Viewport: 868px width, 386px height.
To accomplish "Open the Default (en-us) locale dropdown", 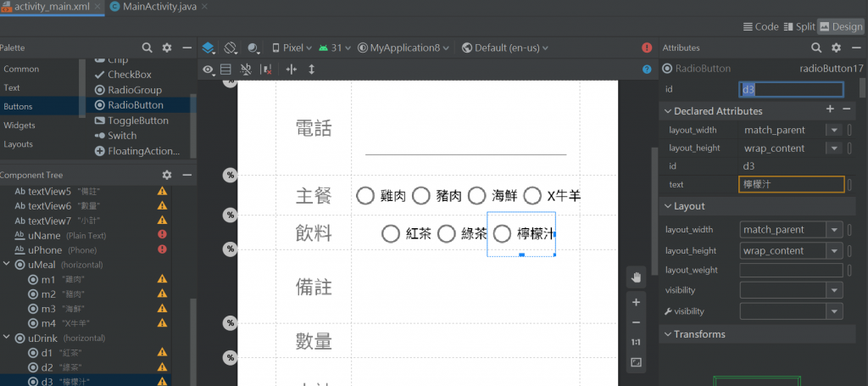I will (505, 48).
